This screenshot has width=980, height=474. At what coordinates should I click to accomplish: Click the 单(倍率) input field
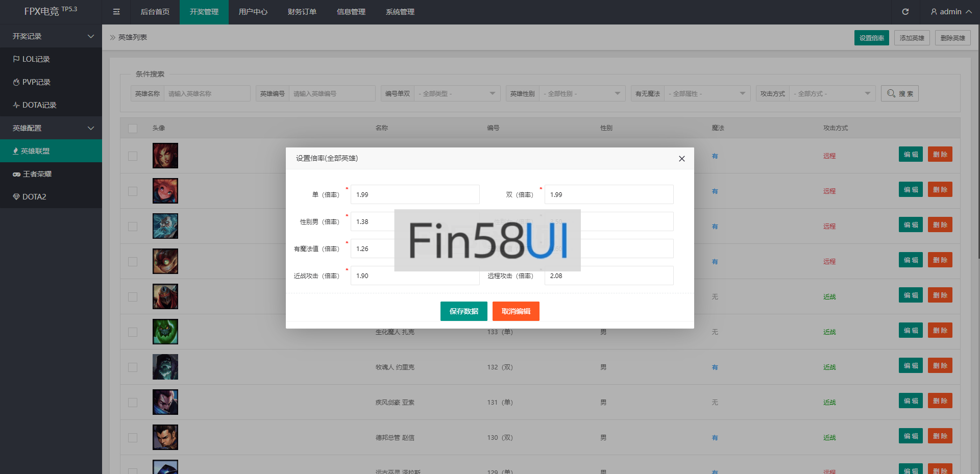click(414, 194)
